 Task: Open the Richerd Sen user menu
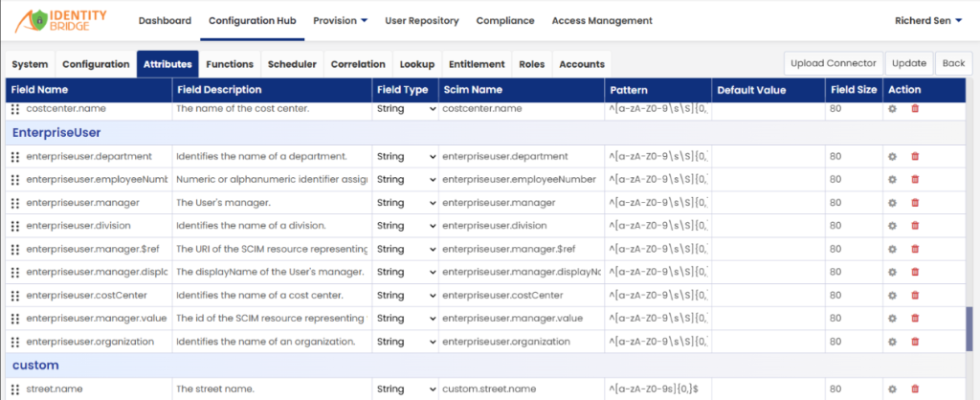pos(928,21)
